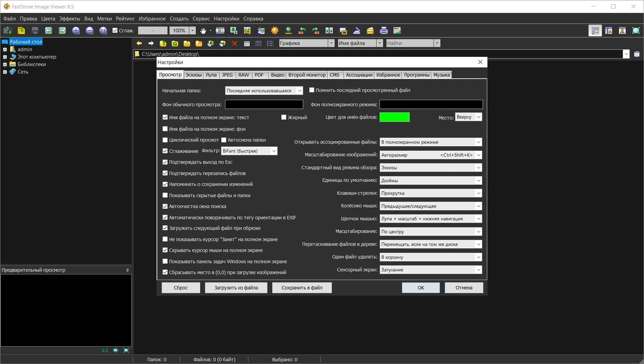Open Колёсико мыши dropdown

431,206
